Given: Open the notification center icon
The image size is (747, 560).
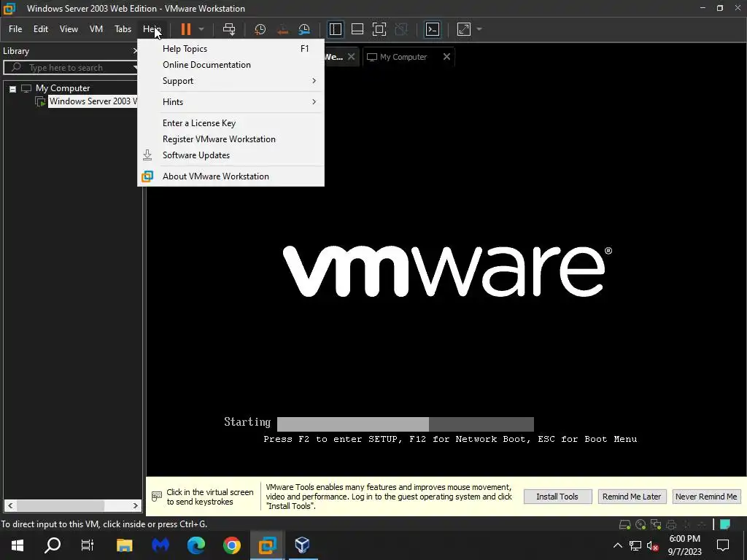Looking at the screenshot, I should (x=723, y=545).
